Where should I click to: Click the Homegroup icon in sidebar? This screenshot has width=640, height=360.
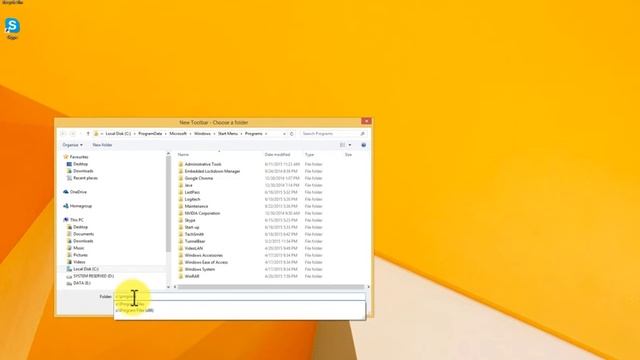tap(66, 206)
